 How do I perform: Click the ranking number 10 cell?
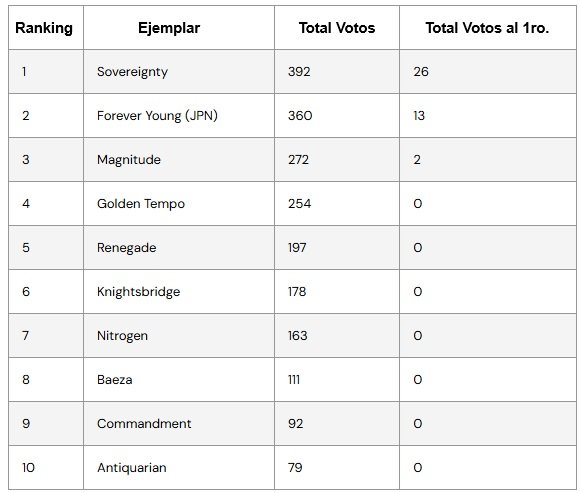(28, 468)
